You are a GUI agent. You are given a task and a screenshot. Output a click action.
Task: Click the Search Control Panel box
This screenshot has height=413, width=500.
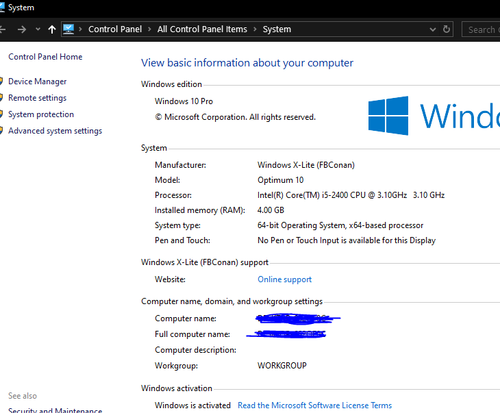click(x=481, y=30)
